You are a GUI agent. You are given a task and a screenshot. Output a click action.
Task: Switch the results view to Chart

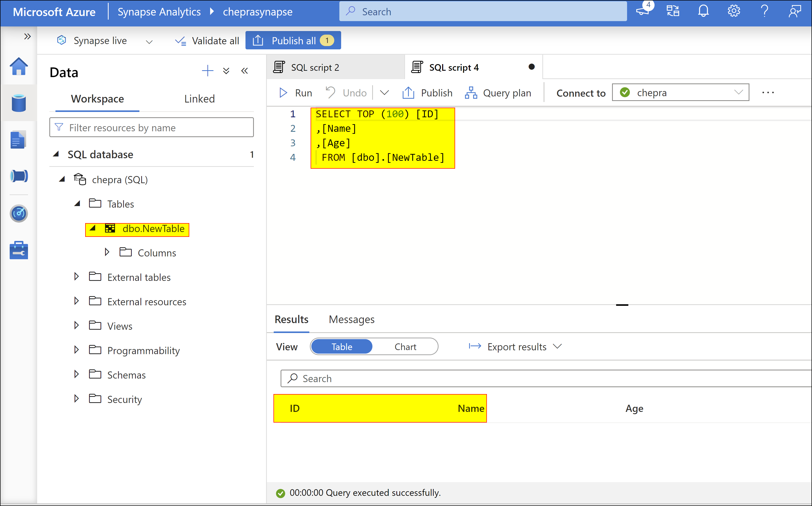405,347
